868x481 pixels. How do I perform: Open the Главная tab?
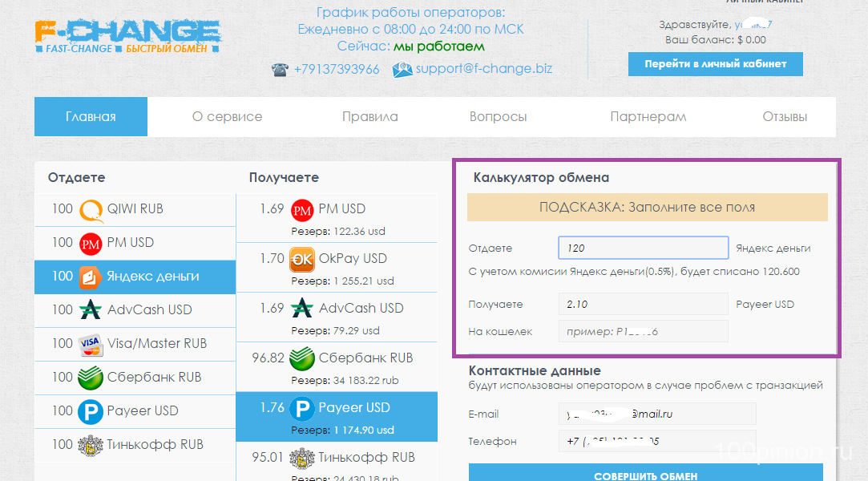click(x=91, y=117)
